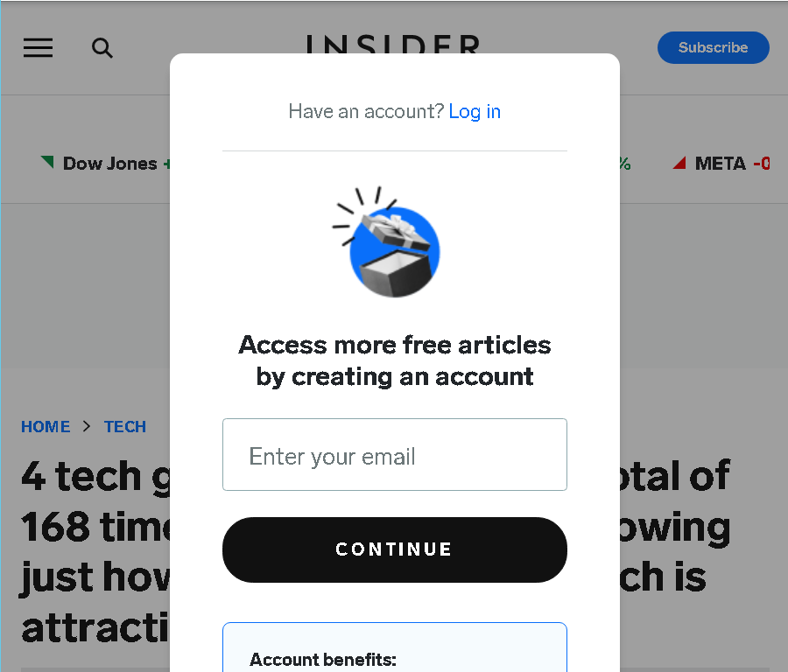Open the hamburger navigation menu
The width and height of the screenshot is (788, 672).
(38, 48)
